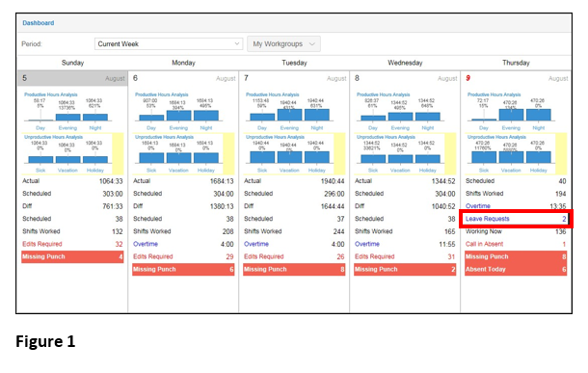588x373 pixels.
Task: Click Tuesday's Shifts Worked value 244
Action: pyautogui.click(x=339, y=231)
